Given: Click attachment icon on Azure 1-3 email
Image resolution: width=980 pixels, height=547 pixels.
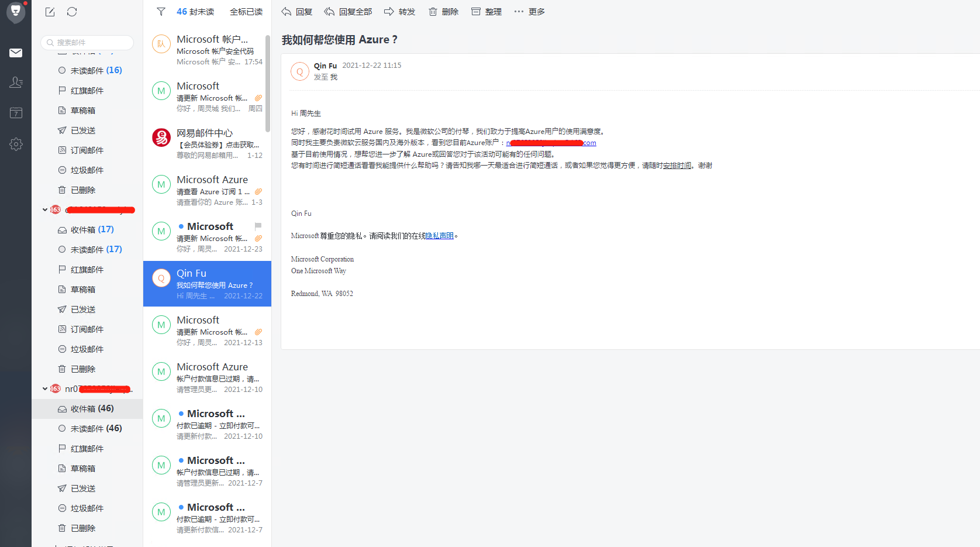Looking at the screenshot, I should (x=258, y=191).
